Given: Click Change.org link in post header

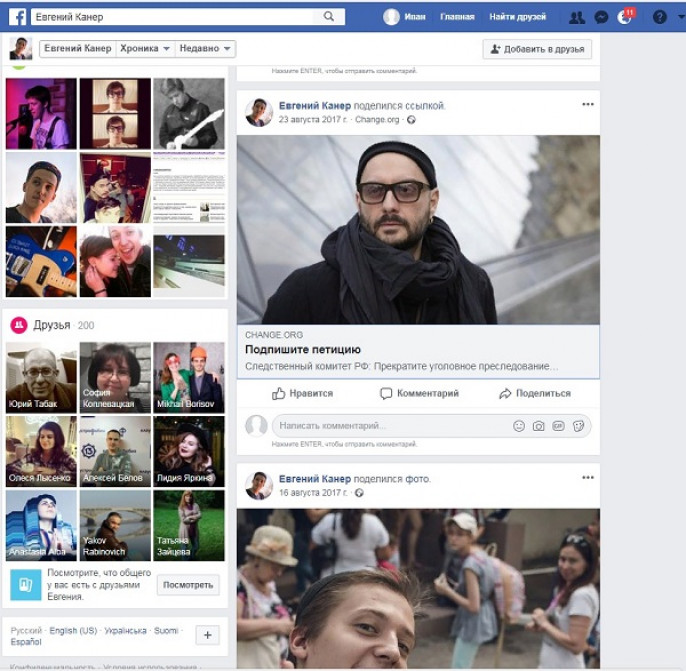Looking at the screenshot, I should click(x=377, y=119).
